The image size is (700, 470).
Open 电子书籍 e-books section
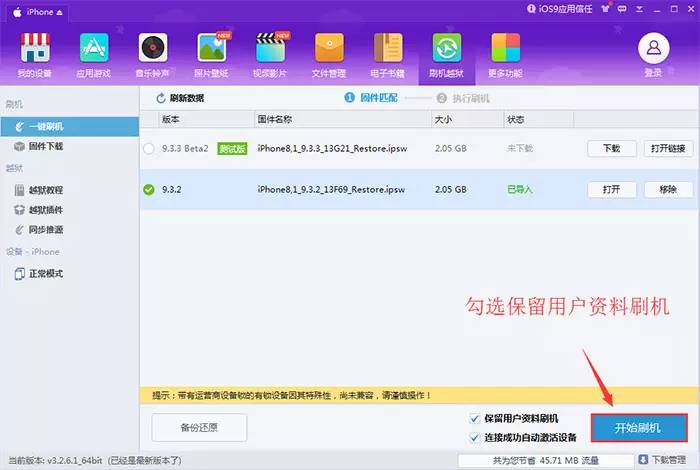tap(388, 55)
